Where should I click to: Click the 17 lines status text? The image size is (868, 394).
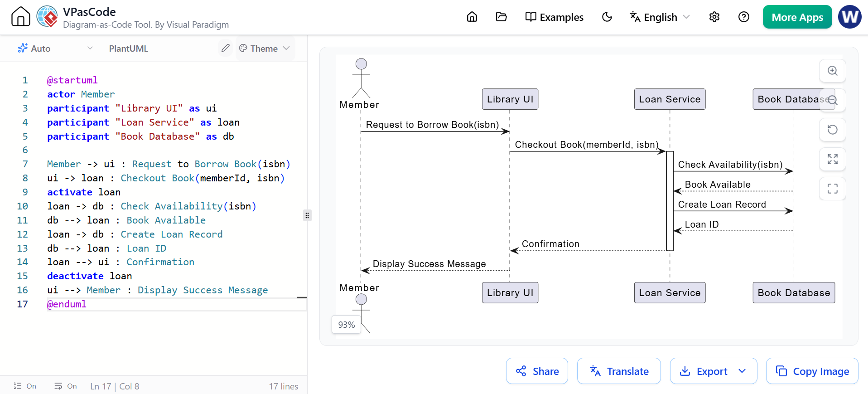point(284,386)
